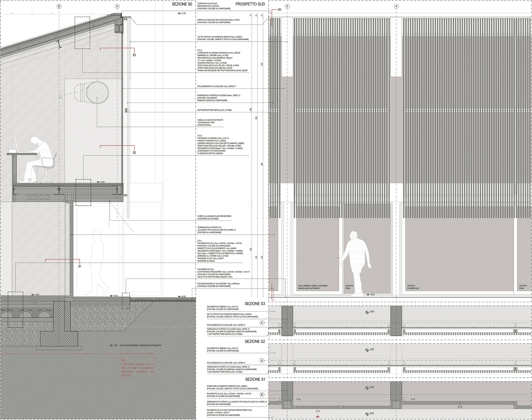This screenshot has height=420, width=532.
Task: Click grid axis bubble B at top left
Action: (x=59, y=6)
